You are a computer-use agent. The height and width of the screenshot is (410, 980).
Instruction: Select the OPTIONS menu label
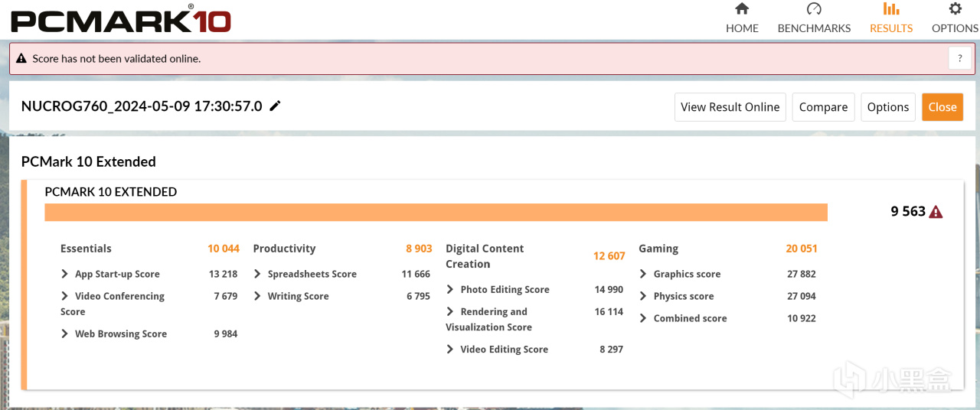(955, 28)
